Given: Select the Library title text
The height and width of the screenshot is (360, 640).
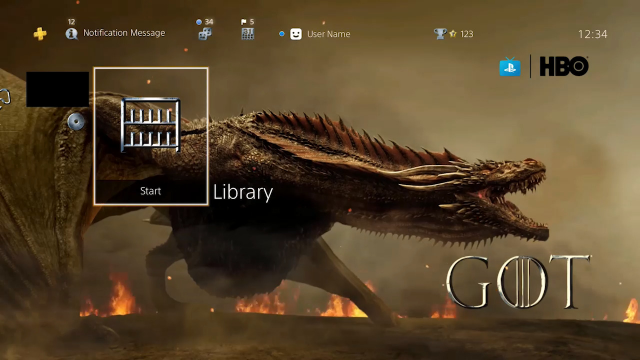Looking at the screenshot, I should (243, 192).
